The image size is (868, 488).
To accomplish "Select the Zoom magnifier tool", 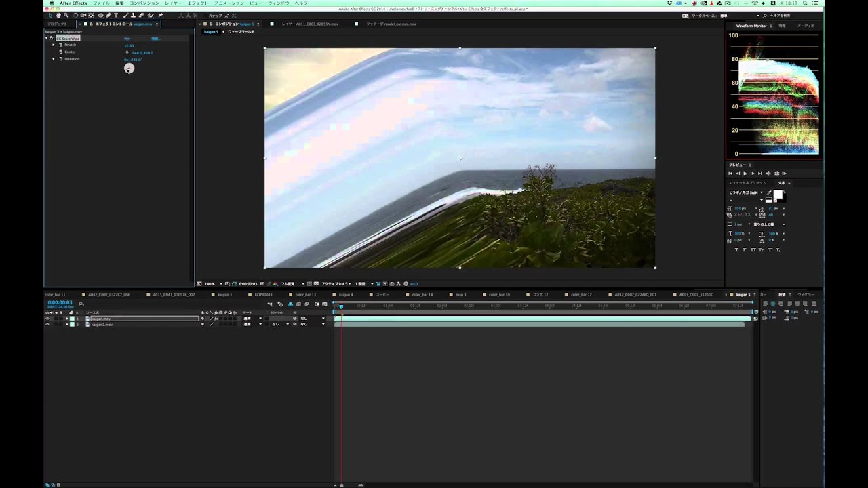I will (66, 15).
